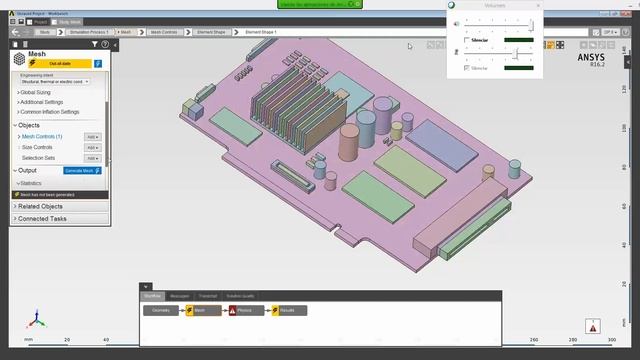This screenshot has height=360, width=640.
Task: Collapse the left panel with the arrow icon
Action: pyautogui.click(x=115, y=45)
